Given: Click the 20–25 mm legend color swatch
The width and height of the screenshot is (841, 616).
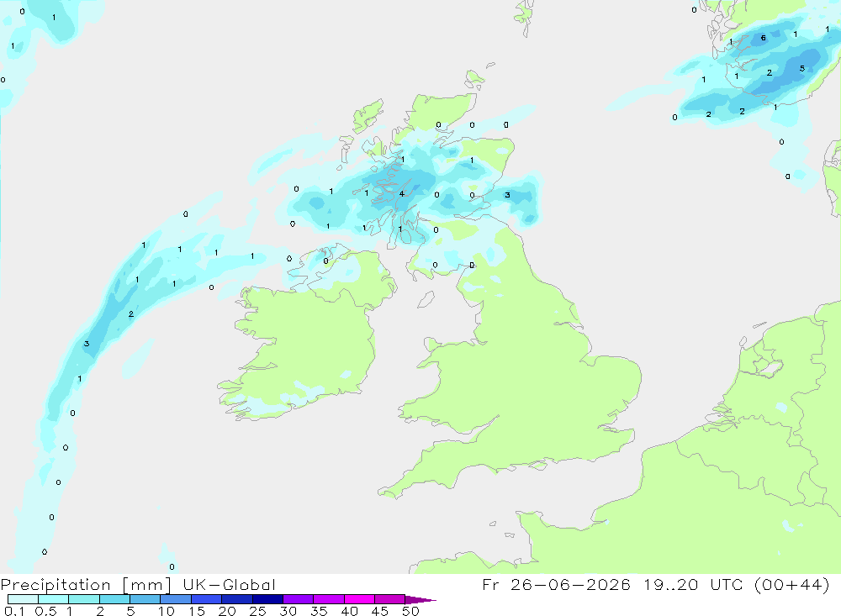Looking at the screenshot, I should click(237, 599).
